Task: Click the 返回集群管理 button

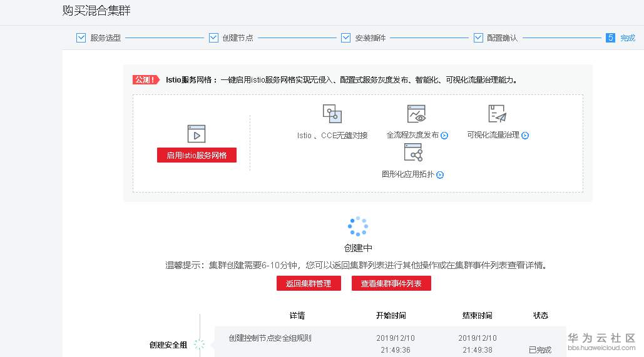Action: click(309, 284)
